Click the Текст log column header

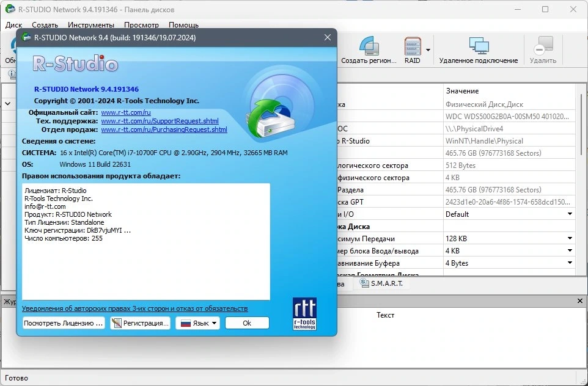(385, 315)
